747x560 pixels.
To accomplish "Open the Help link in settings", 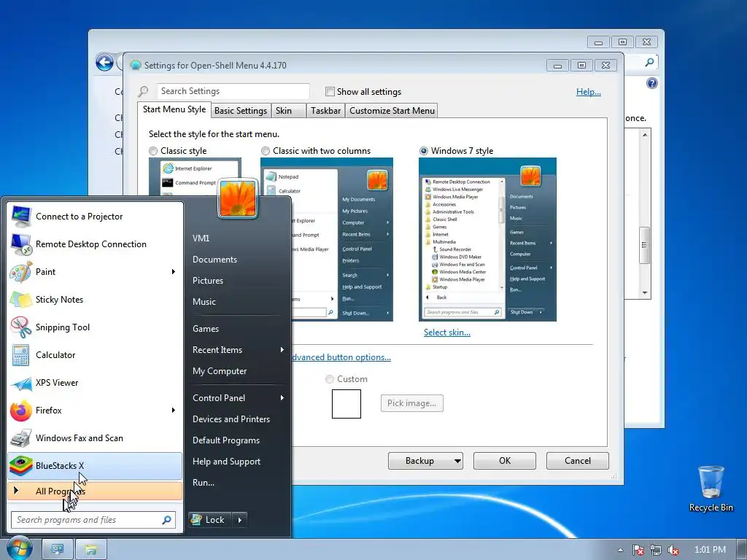I will point(589,92).
